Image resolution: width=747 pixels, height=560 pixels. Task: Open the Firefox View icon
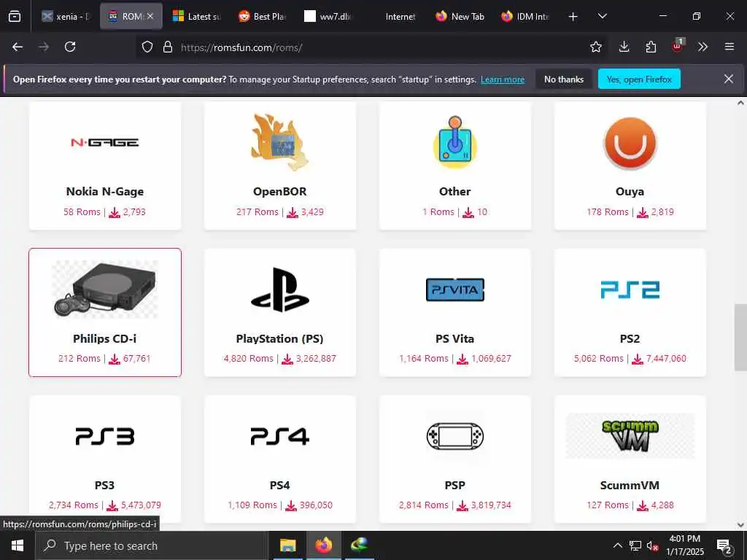click(x=15, y=17)
